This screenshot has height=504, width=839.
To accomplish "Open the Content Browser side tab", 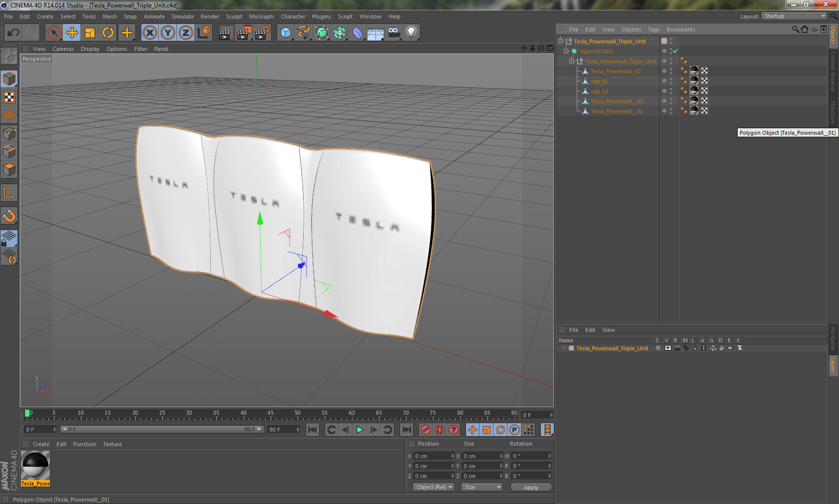I will point(833,71).
